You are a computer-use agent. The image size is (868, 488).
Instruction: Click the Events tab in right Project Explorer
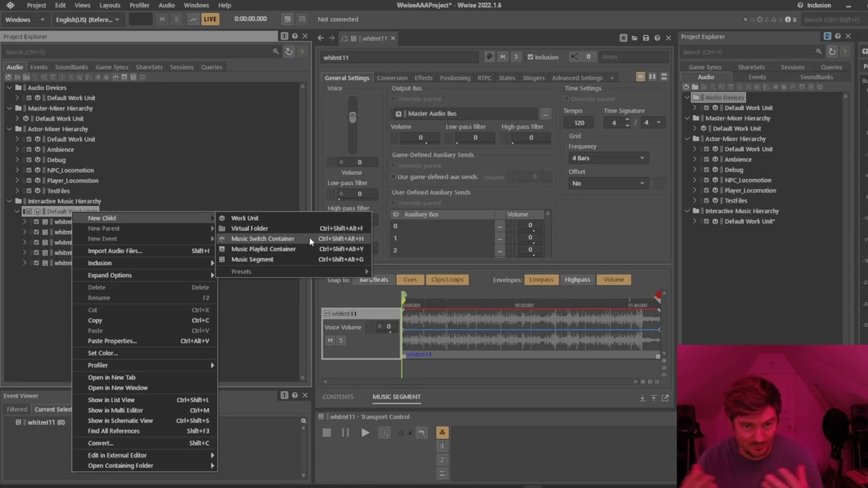point(757,77)
